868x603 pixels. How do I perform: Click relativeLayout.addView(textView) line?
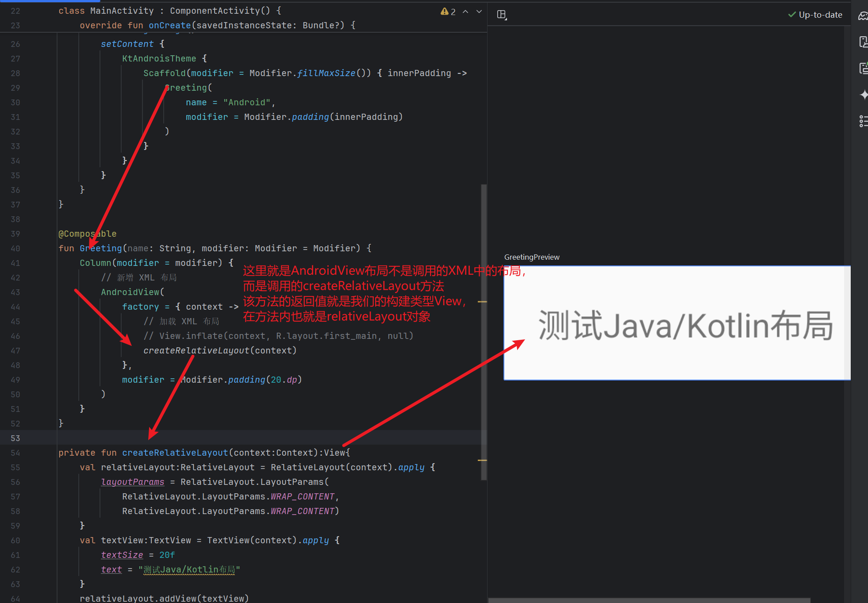pos(164,598)
